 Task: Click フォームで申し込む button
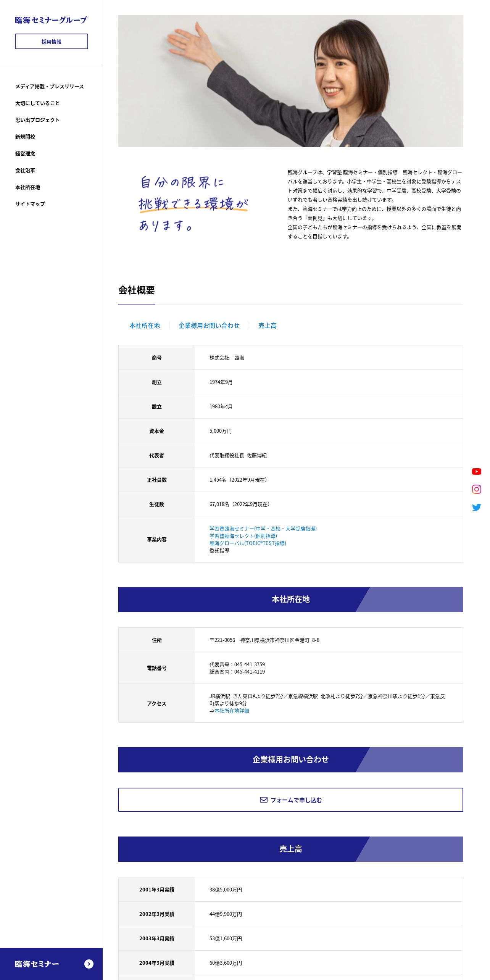290,800
